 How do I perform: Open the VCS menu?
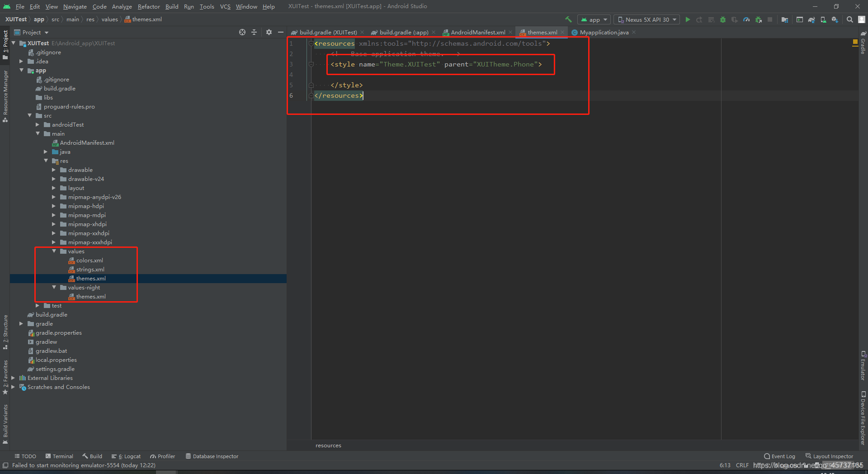(225, 6)
